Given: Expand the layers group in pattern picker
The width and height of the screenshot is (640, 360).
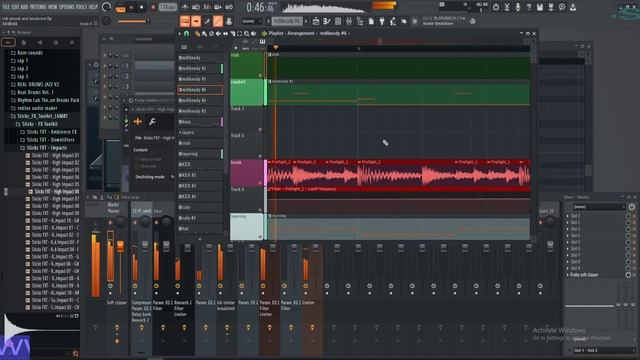Looking at the screenshot, I should [x=180, y=133].
